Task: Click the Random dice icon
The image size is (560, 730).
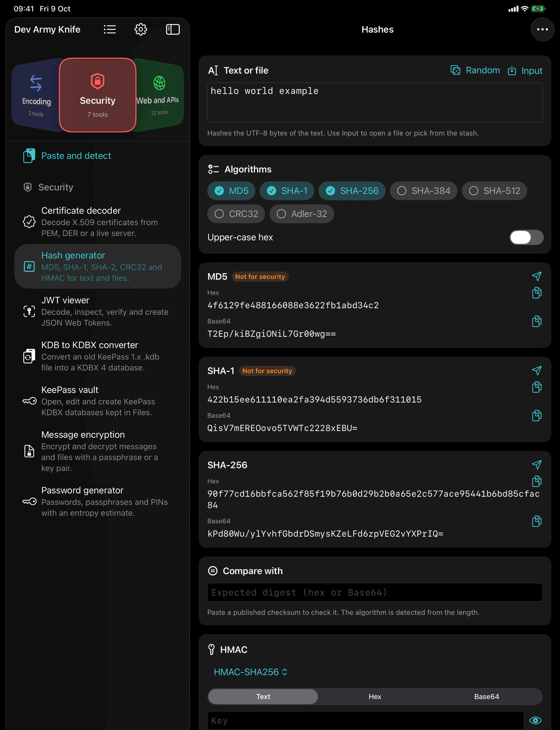Action: click(455, 70)
